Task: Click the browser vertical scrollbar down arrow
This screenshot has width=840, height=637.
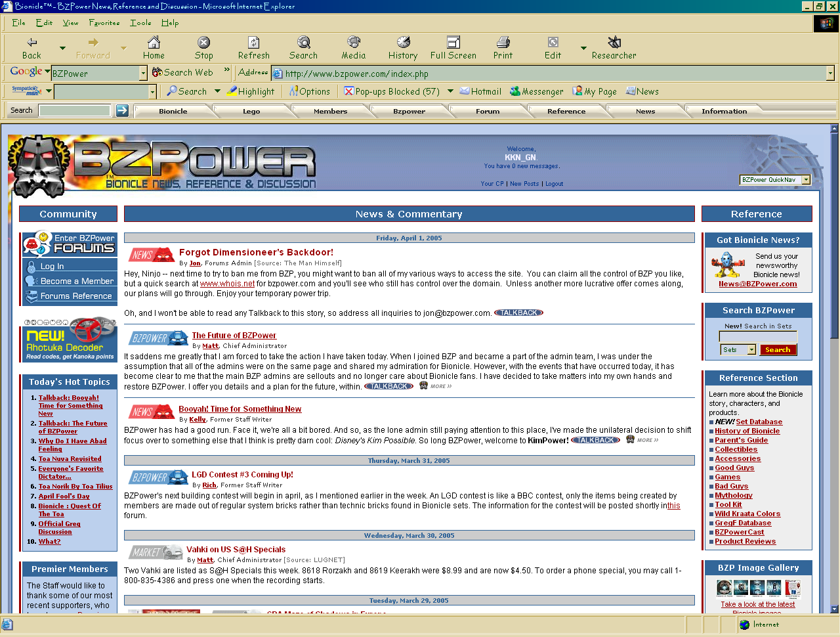Action: (x=834, y=609)
